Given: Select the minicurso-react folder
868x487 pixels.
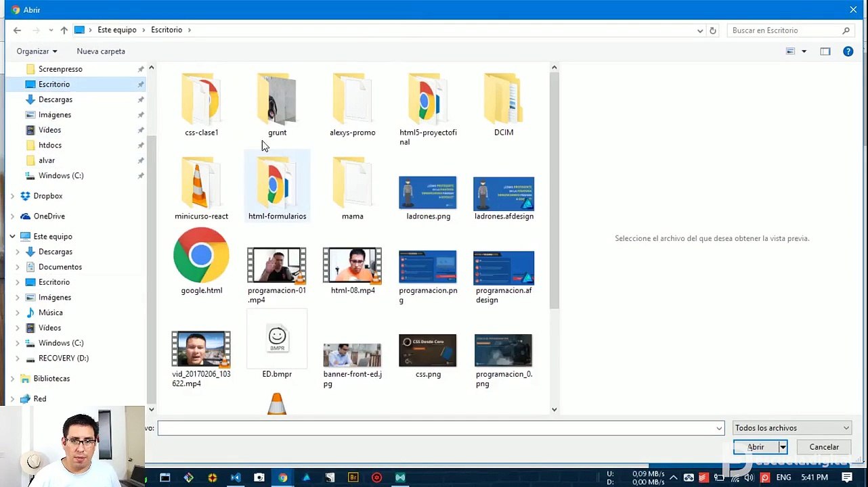Looking at the screenshot, I should click(x=201, y=187).
